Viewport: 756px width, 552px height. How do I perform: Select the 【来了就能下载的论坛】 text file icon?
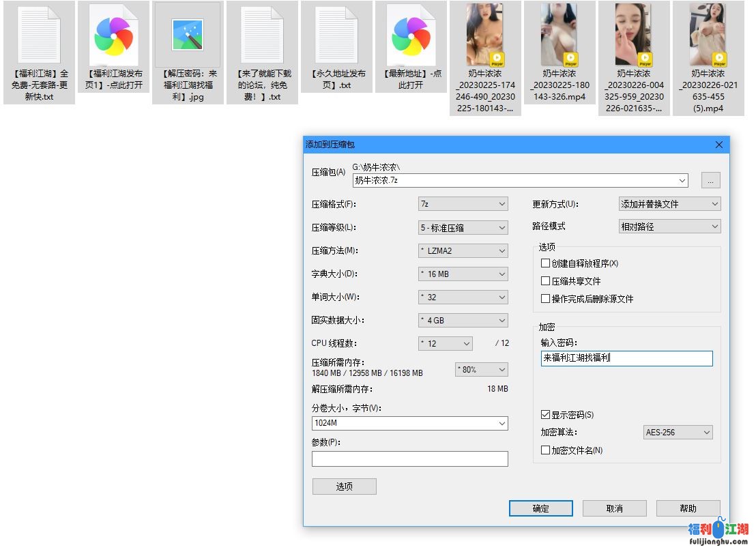[x=262, y=35]
